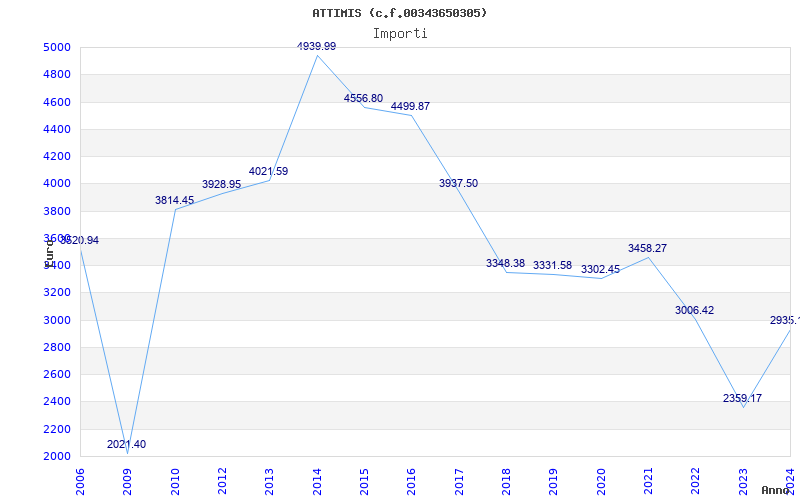Click x-axis year label 2014
The image size is (800, 500).
pos(317,482)
